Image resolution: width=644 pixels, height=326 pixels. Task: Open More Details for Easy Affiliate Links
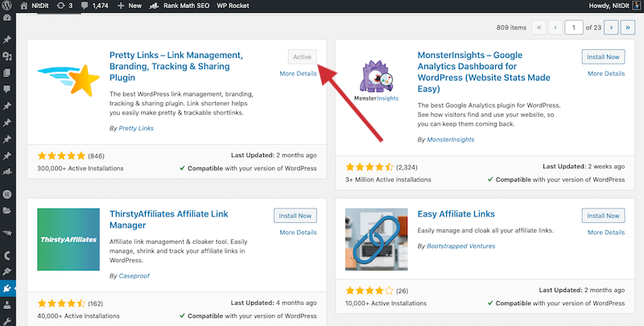pyautogui.click(x=606, y=233)
